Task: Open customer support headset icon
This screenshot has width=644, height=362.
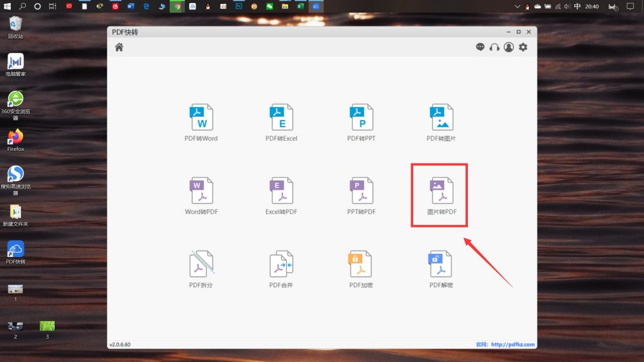Action: click(494, 47)
